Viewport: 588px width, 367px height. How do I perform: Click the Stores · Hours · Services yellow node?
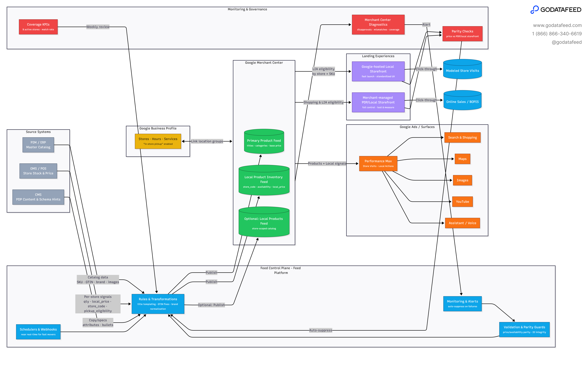[158, 141]
